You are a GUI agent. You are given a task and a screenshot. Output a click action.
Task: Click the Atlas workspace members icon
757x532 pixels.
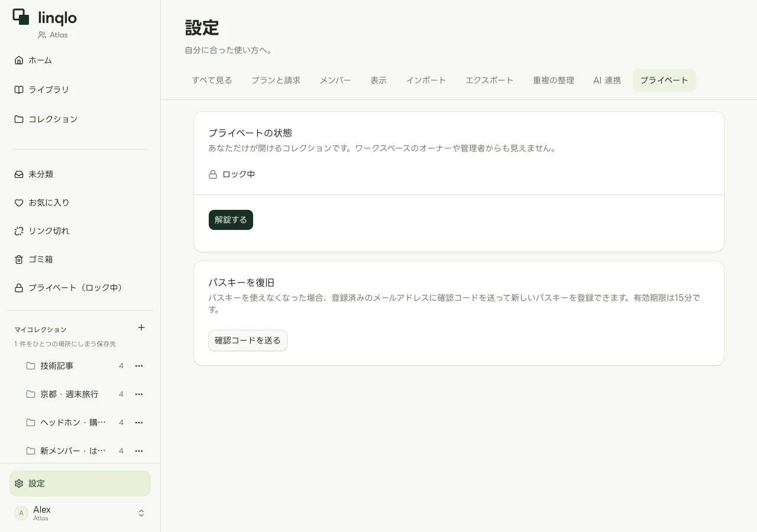tap(42, 35)
